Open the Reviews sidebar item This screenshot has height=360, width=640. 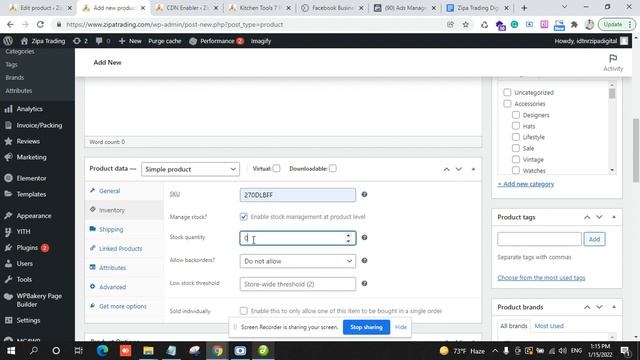[x=28, y=141]
